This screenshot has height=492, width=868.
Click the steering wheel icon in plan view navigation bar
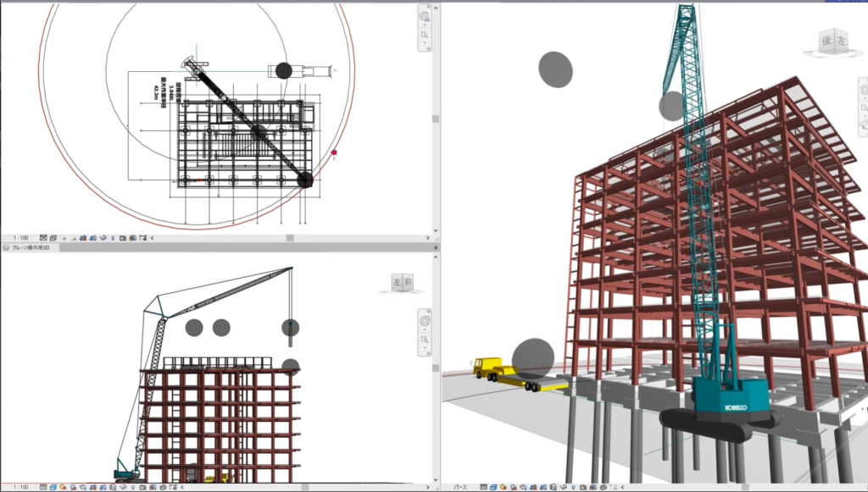(424, 15)
